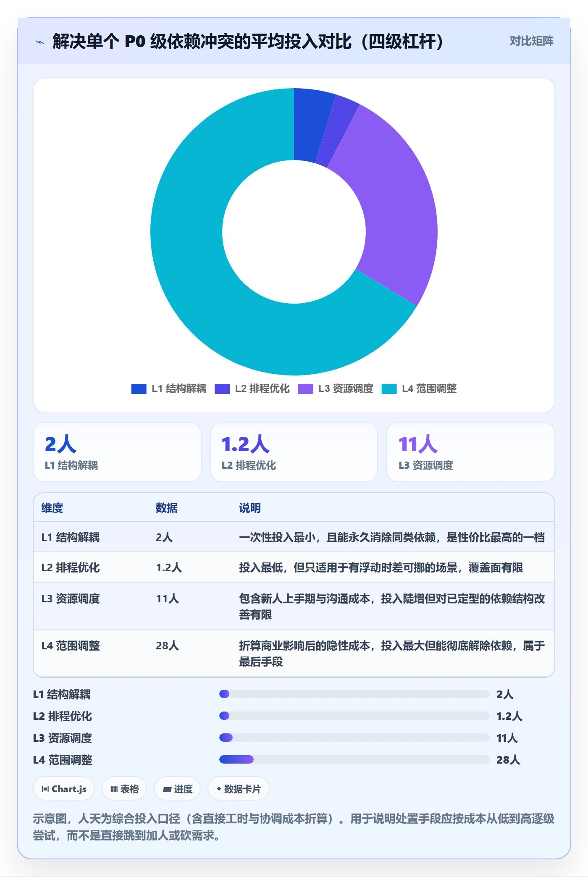Select the L3 资源调度 table row name
The image size is (588, 877).
coord(71,599)
